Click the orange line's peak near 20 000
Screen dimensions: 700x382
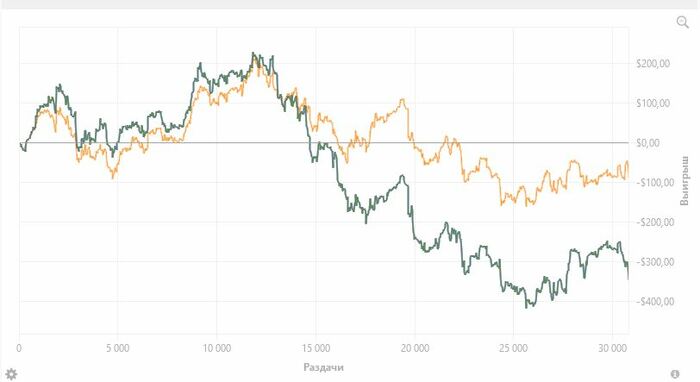click(x=403, y=100)
